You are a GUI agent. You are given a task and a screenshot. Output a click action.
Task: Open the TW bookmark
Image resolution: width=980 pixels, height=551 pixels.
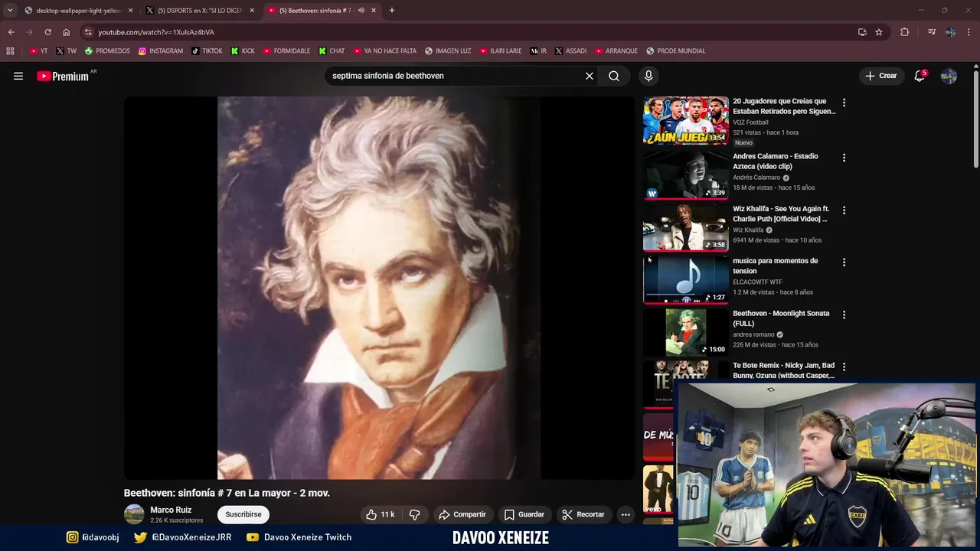coord(66,51)
